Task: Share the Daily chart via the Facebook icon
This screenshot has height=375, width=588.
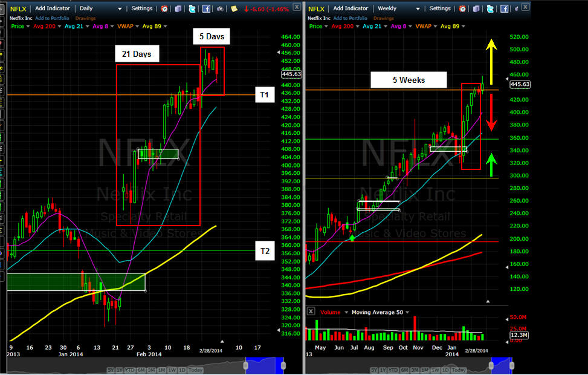Action: click(206, 8)
